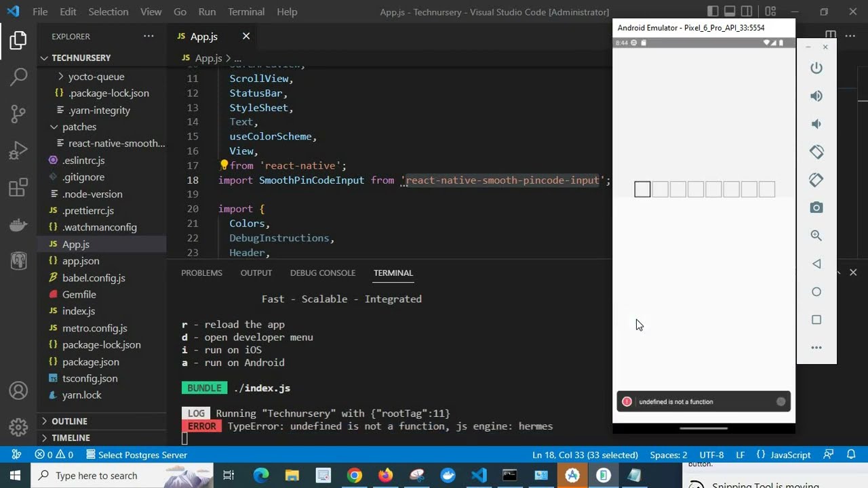The image size is (868, 488).
Task: Toggle the bottom panel layout icon
Action: point(730,12)
